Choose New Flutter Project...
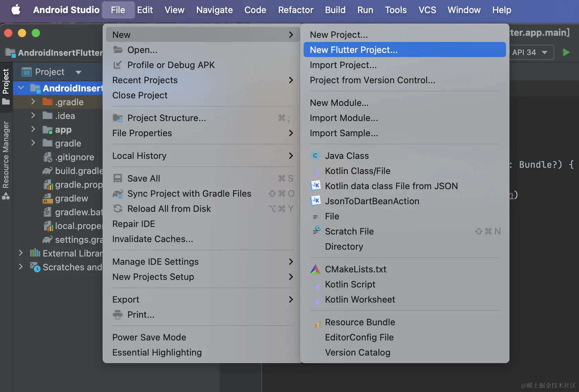The width and height of the screenshot is (579, 392). pyautogui.click(x=405, y=50)
